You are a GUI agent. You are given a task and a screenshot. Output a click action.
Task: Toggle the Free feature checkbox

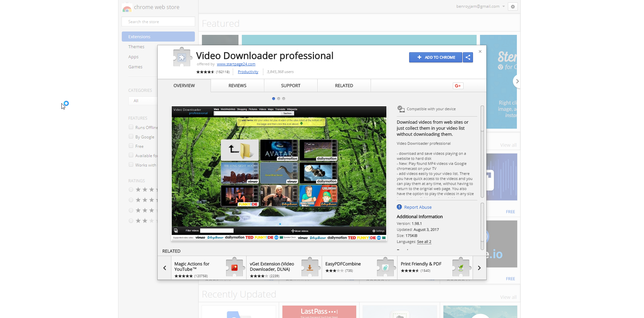[x=131, y=146]
